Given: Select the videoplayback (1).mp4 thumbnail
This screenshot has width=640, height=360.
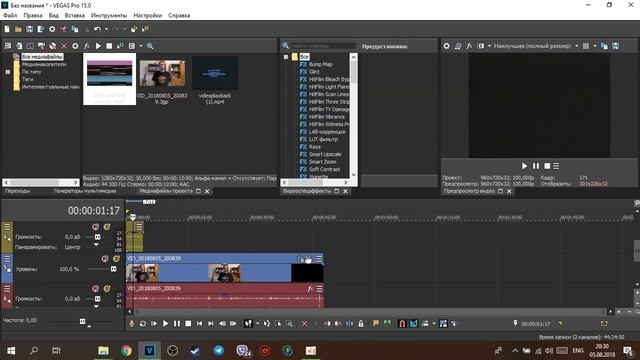Looking at the screenshot, I should pos(215,80).
